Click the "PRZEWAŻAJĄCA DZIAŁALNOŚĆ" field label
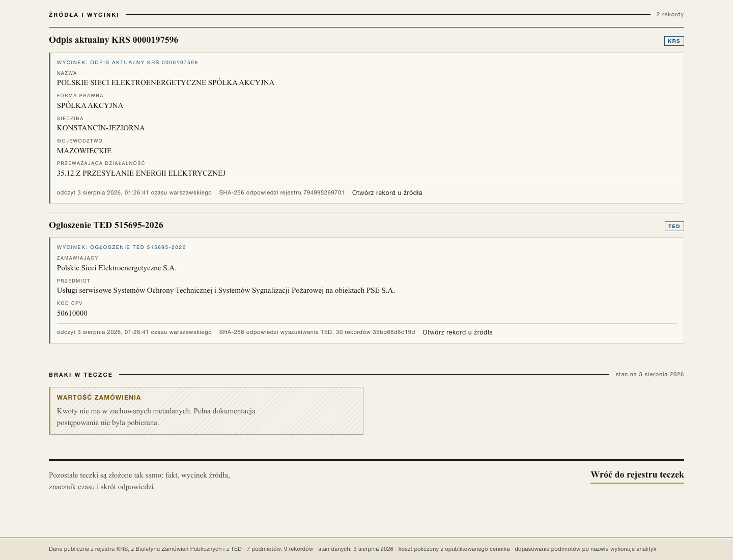Screen dimensions: 733x560 [x=101, y=163]
